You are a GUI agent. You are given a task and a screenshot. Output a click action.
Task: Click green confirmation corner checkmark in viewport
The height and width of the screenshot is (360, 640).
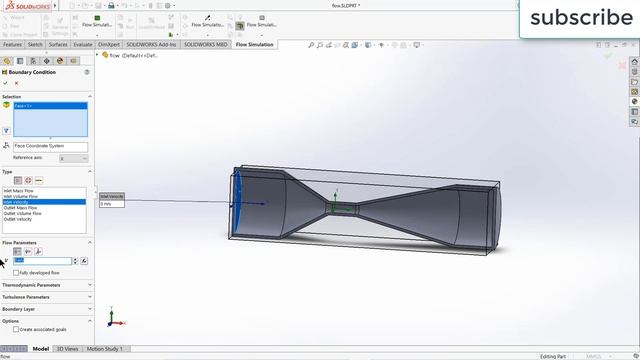(609, 56)
